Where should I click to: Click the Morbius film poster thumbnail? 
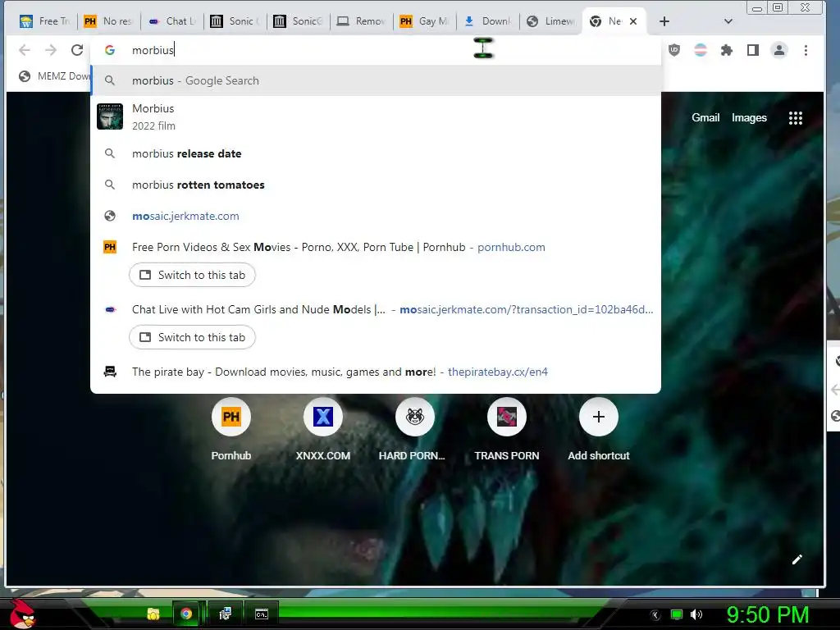point(110,116)
